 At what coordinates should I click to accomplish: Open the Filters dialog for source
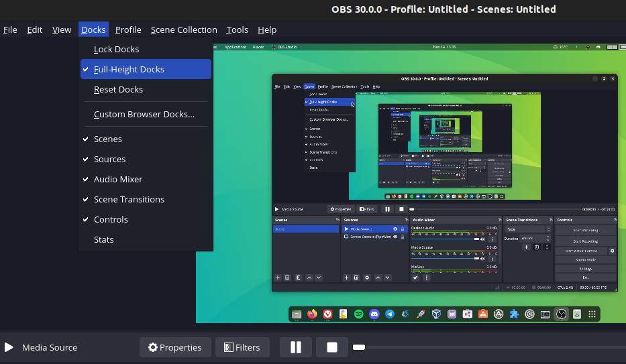[242, 347]
